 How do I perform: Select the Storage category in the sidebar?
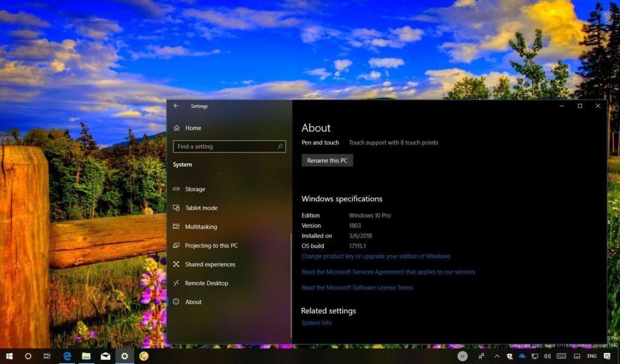point(196,189)
